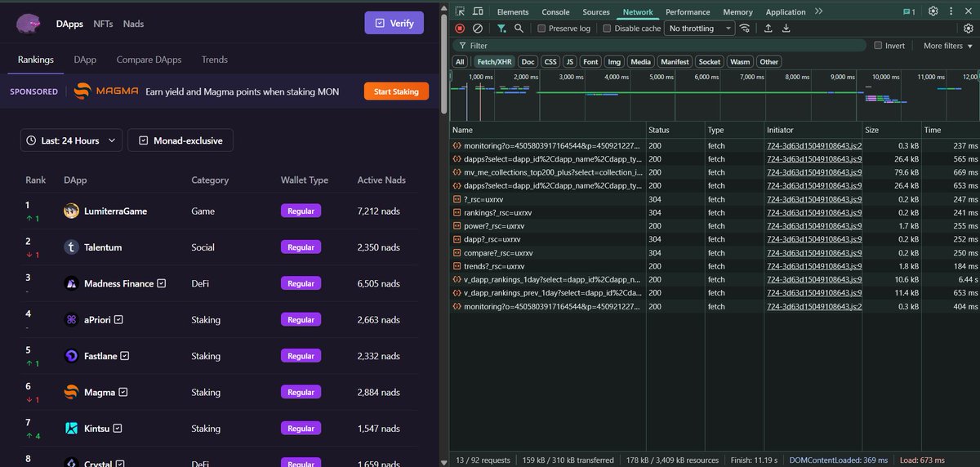Click the Madness Finance logo icon
The height and width of the screenshot is (467, 980).
click(x=71, y=283)
